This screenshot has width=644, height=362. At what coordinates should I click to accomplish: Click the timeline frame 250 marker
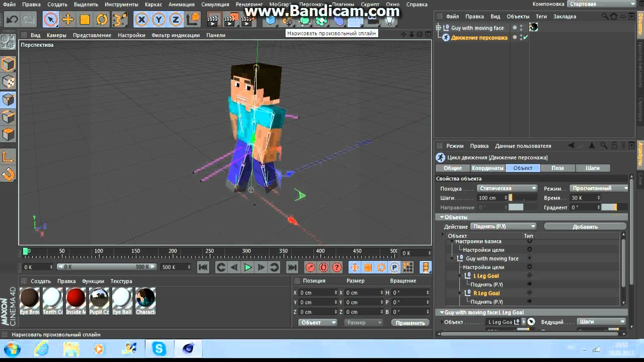(x=210, y=251)
